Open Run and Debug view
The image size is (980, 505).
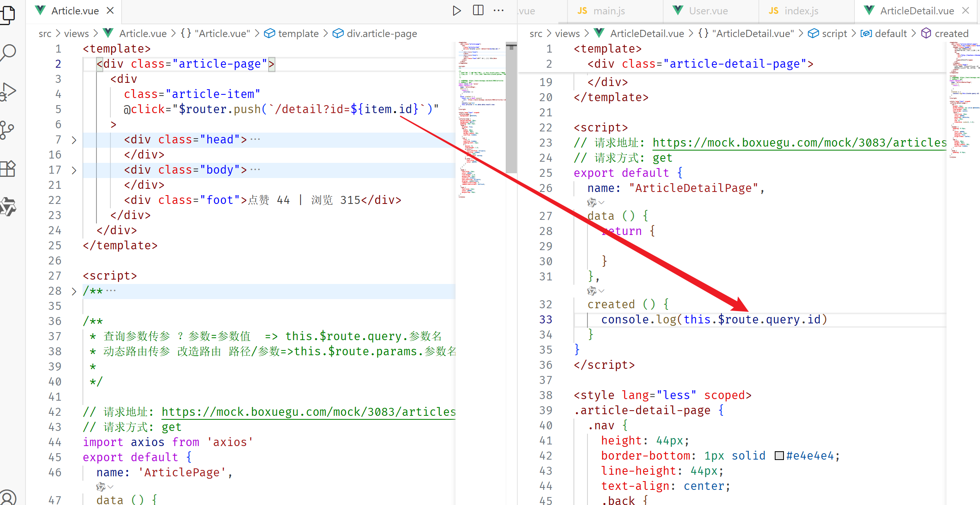coord(8,92)
